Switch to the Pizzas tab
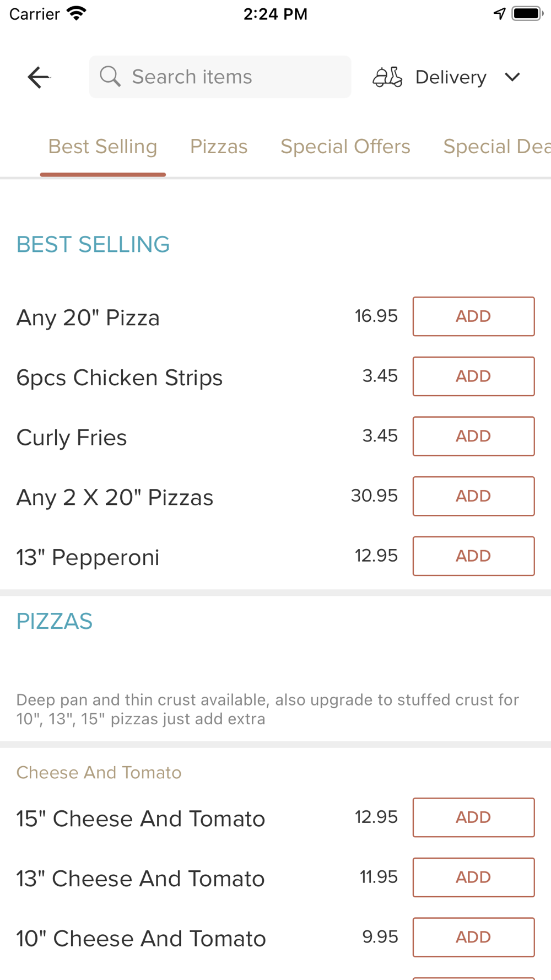Screen dimensions: 551x980 219,147
